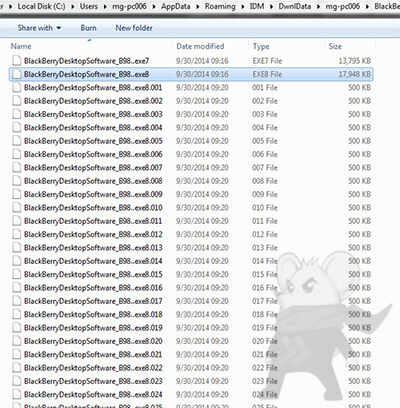Click file icon of the exe8.001 part
400x408 pixels.
(x=16, y=87)
